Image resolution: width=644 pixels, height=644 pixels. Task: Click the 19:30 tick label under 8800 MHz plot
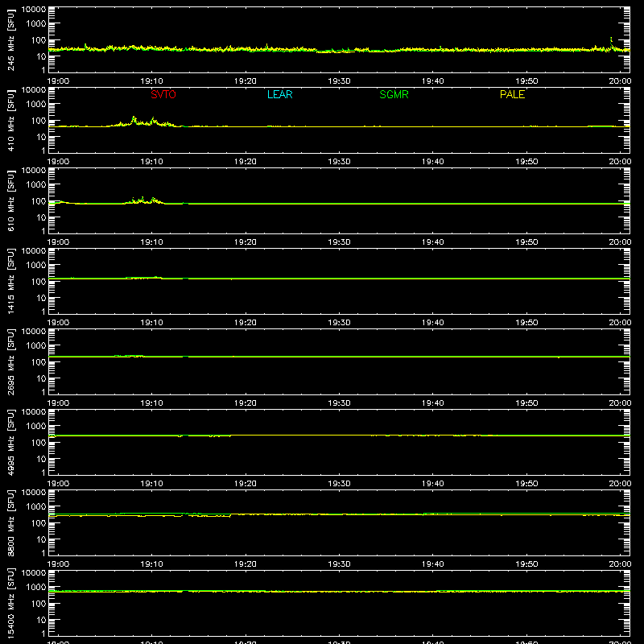[339, 564]
